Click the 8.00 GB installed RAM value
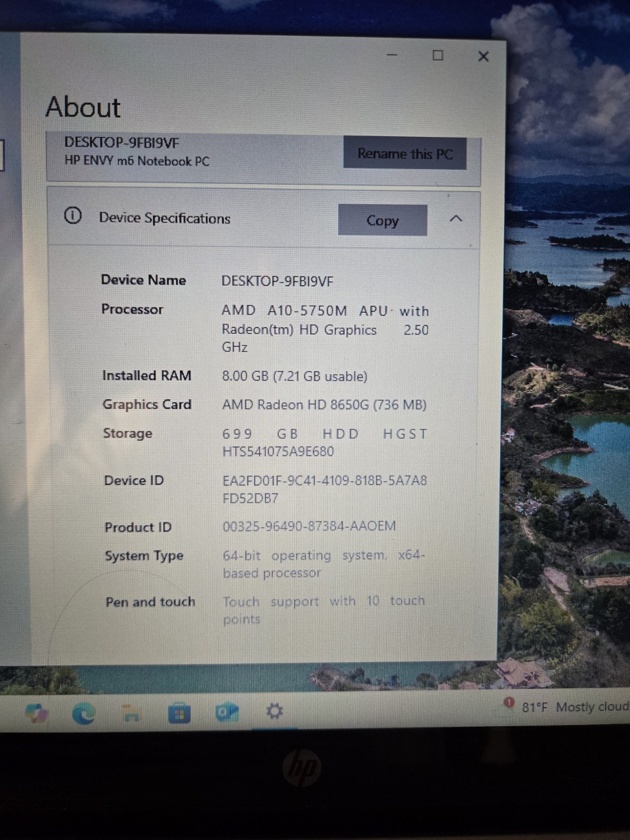This screenshot has height=840, width=630. point(295,376)
